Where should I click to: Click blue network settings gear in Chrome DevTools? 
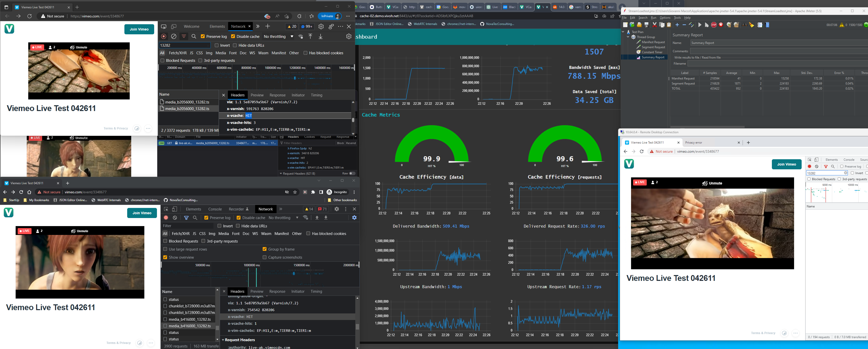pyautogui.click(x=354, y=218)
